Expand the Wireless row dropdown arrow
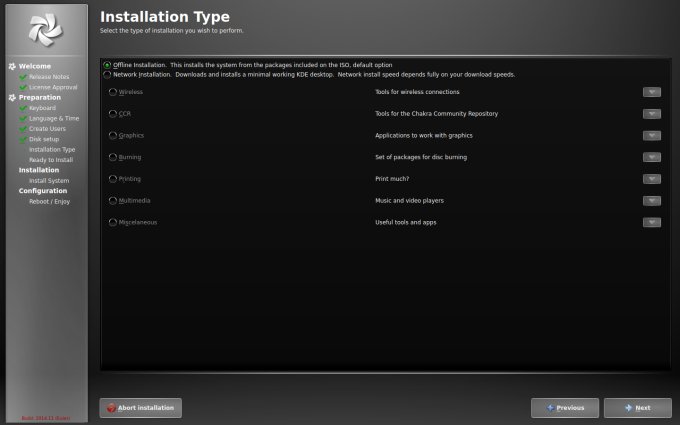The image size is (680, 425). [x=652, y=92]
